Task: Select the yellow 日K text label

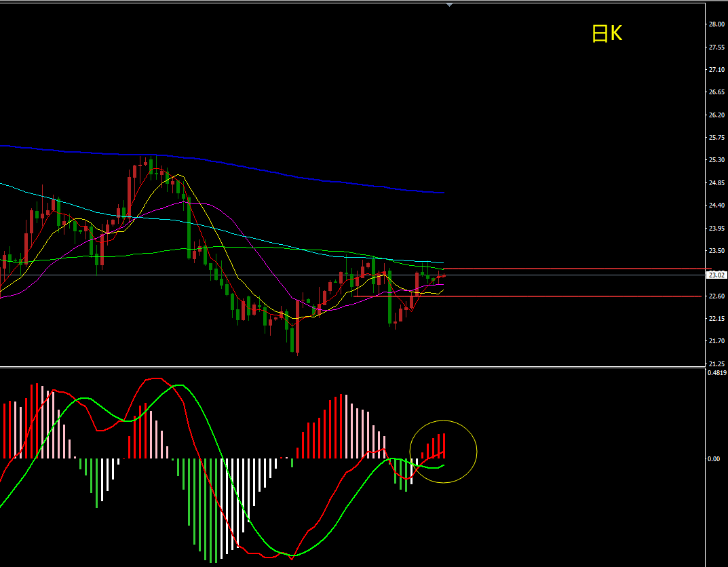Action: [x=607, y=33]
